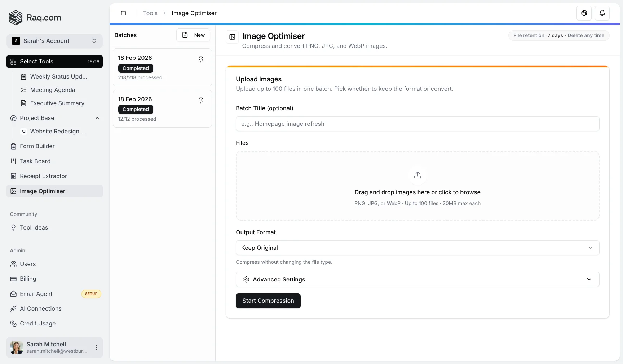Screen dimensions: 623x364
Task: Expand the Advanced Settings section
Action: click(x=417, y=280)
